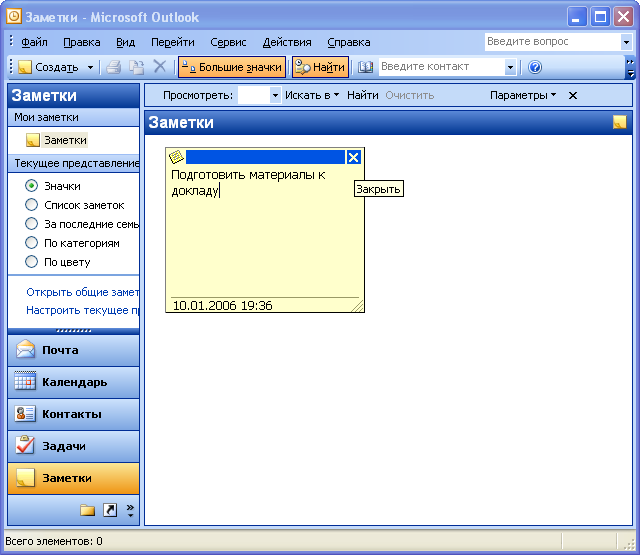Expand the question box dropdown arrow
The width and height of the screenshot is (640, 555).
click(x=626, y=42)
